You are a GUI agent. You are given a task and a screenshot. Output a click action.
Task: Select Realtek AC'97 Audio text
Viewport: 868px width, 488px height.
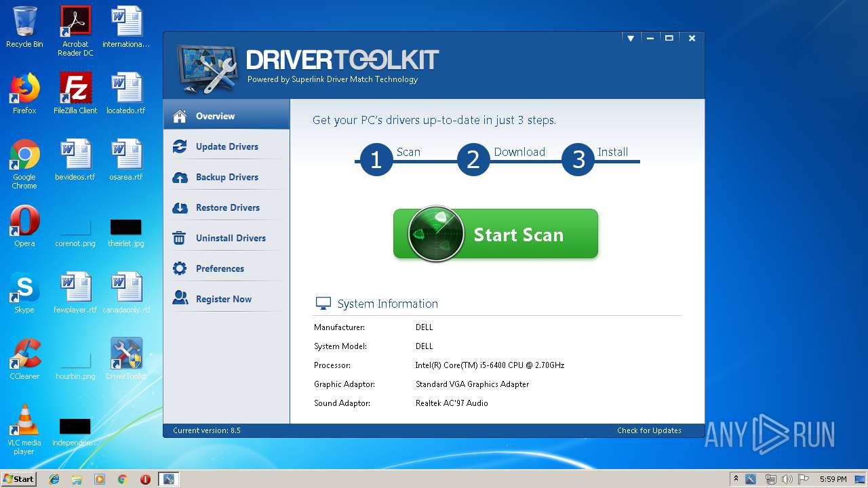tap(452, 403)
